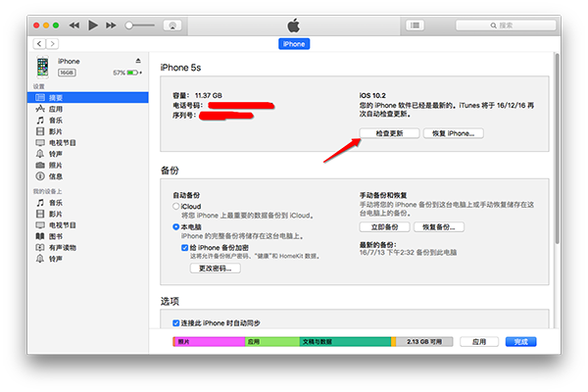Click the fast-forward playback button

[111, 25]
